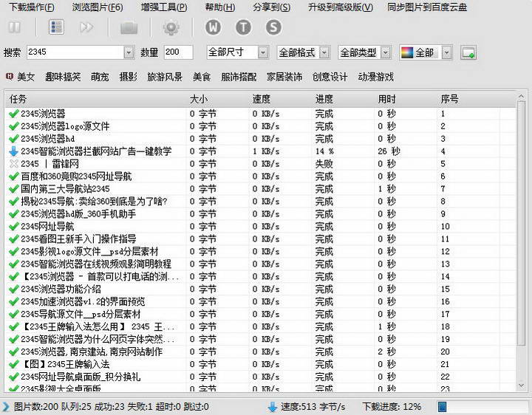This screenshot has width=532, height=415.
Task: Click the round T toolbar icon
Action: 243,28
